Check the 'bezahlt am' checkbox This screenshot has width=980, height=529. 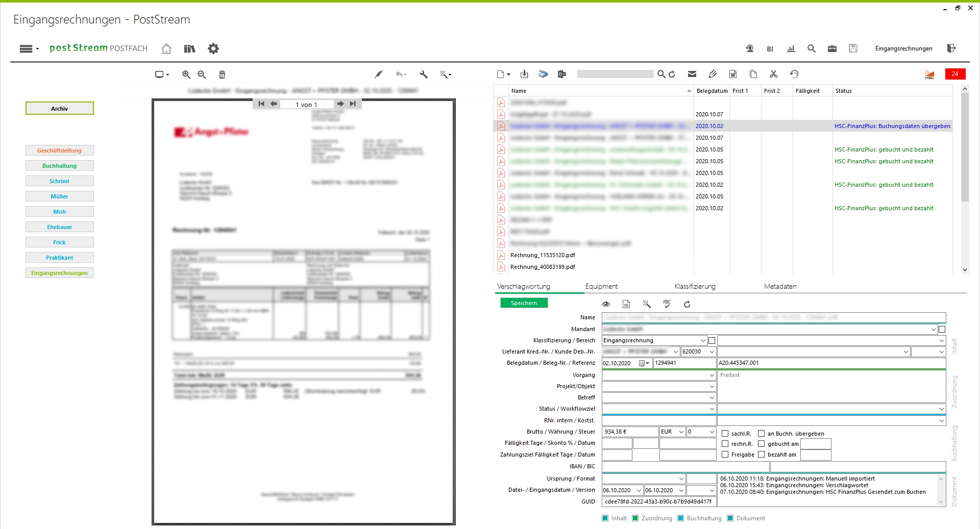(761, 455)
